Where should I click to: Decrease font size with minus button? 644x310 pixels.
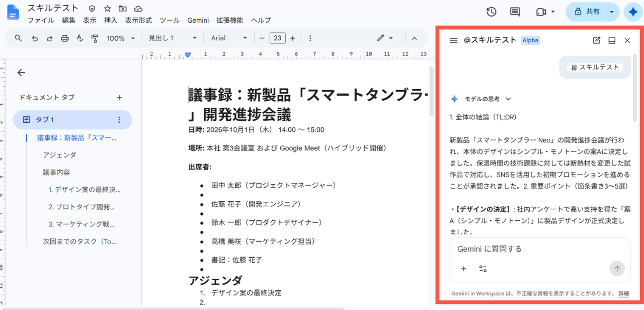(x=262, y=38)
